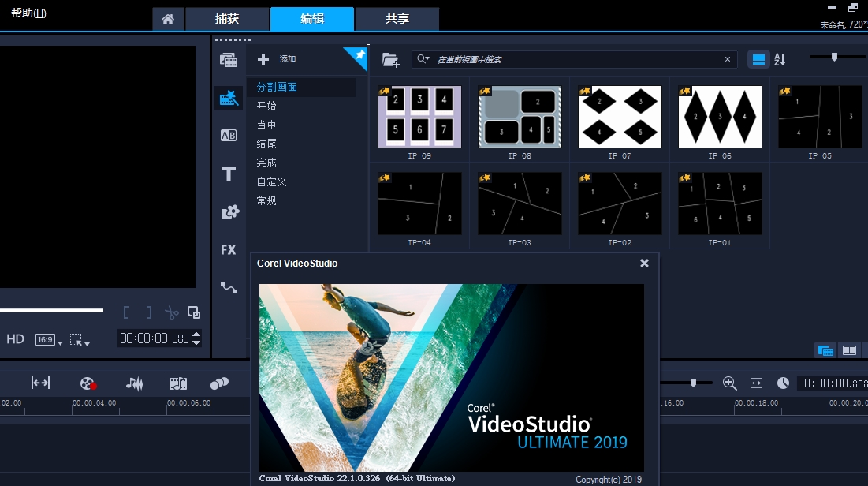Select the IP-06 template thumbnail

point(720,117)
